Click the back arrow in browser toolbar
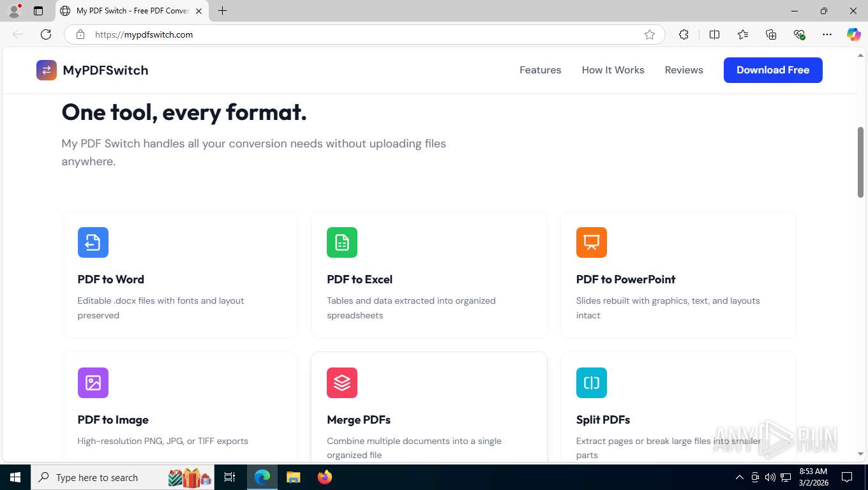Screen dimensions: 868x490 tap(18, 34)
